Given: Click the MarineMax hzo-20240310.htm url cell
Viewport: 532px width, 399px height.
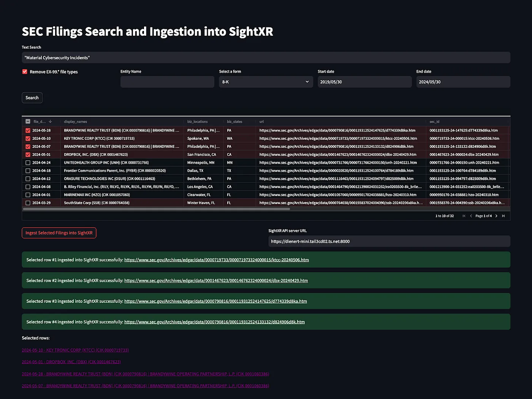Looking at the screenshot, I should click(338, 195).
